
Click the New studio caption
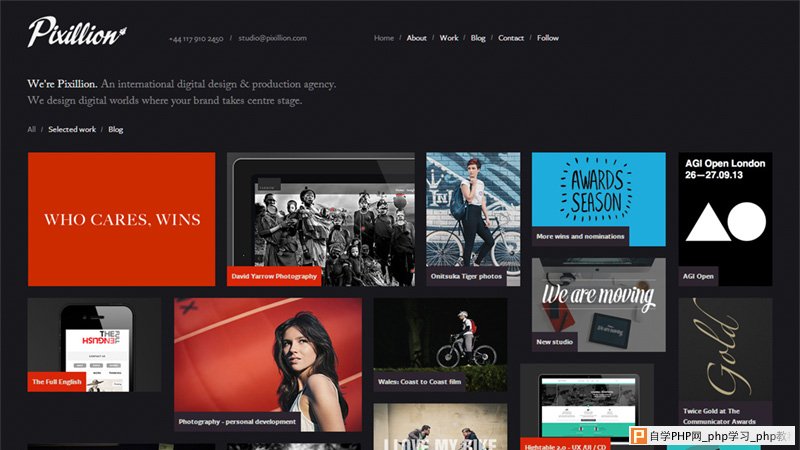coord(554,342)
